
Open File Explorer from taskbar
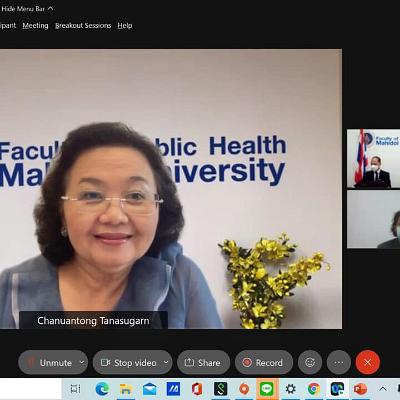(x=126, y=389)
